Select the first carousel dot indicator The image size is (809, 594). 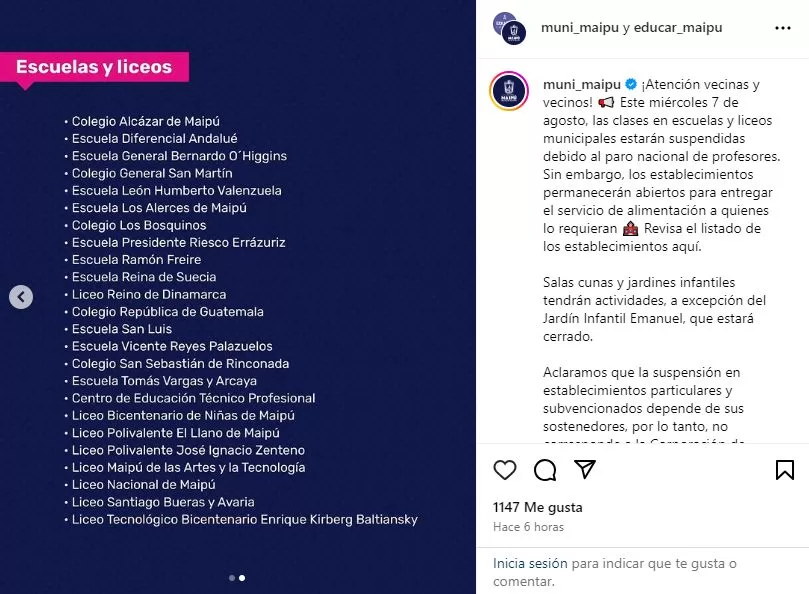[232, 578]
